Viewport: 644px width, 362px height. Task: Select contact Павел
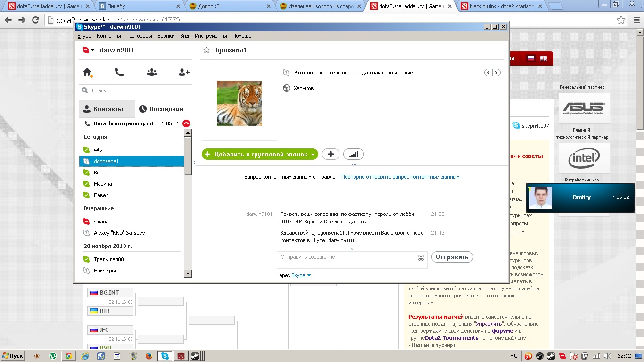[132, 195]
